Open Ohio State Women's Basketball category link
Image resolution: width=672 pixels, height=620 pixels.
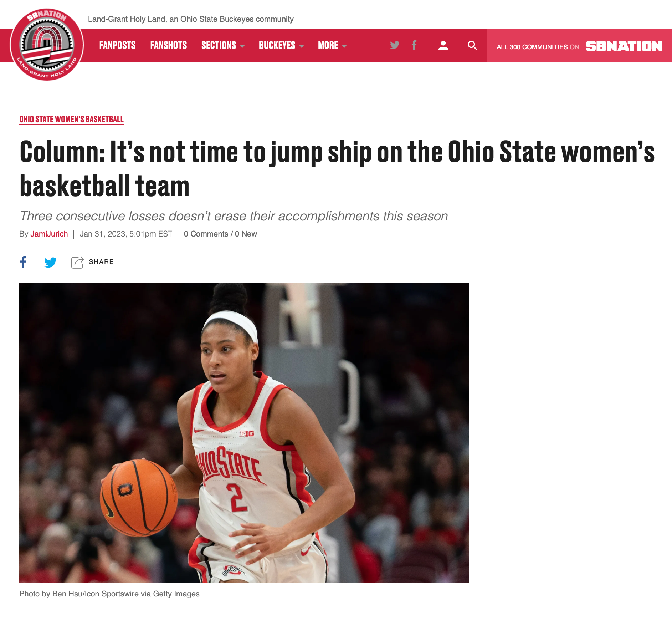[71, 119]
